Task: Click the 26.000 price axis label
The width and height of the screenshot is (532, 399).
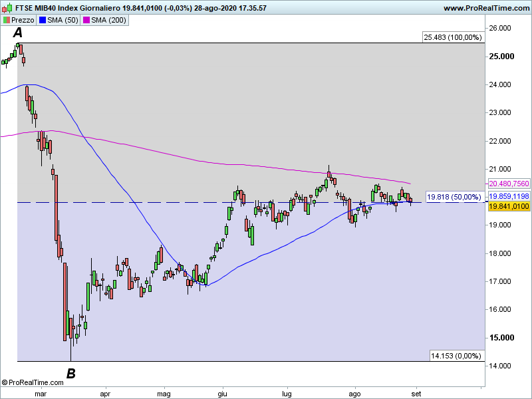Action: 500,28
